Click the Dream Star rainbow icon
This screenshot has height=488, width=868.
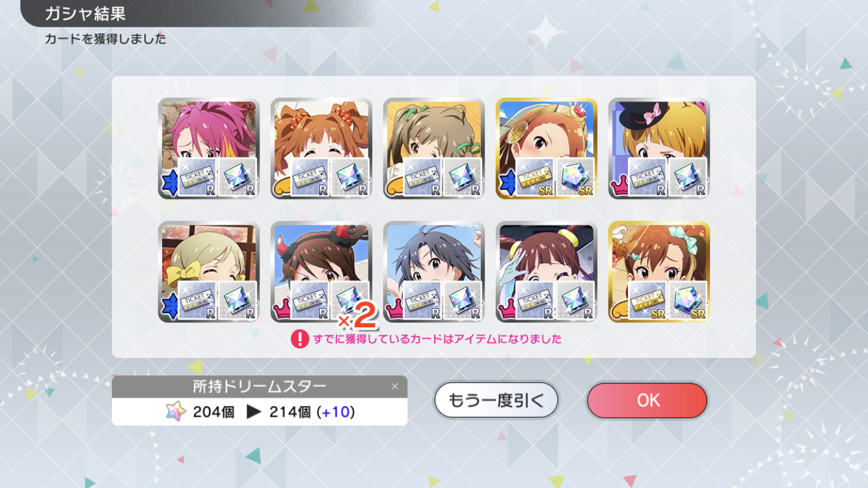tap(176, 411)
